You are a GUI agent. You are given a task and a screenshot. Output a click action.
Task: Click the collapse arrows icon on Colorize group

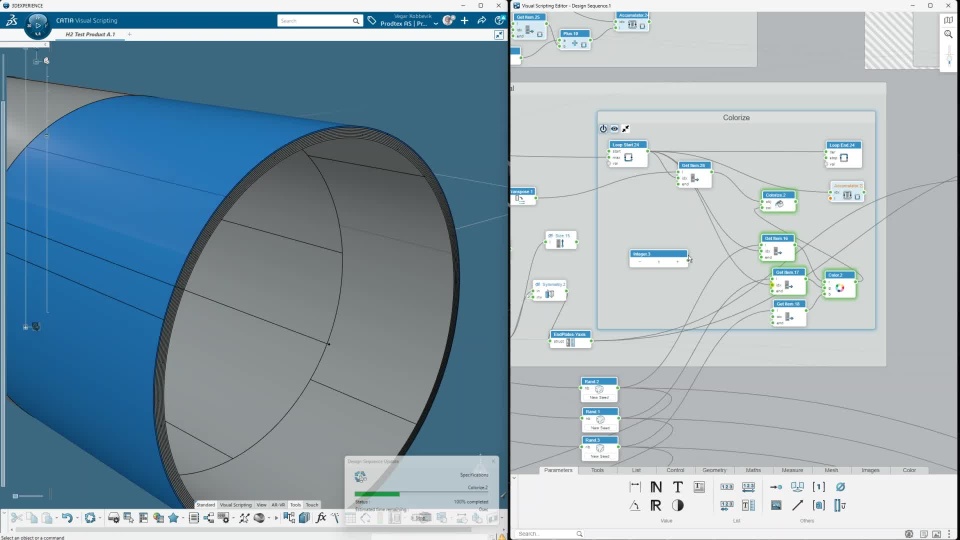pos(625,129)
